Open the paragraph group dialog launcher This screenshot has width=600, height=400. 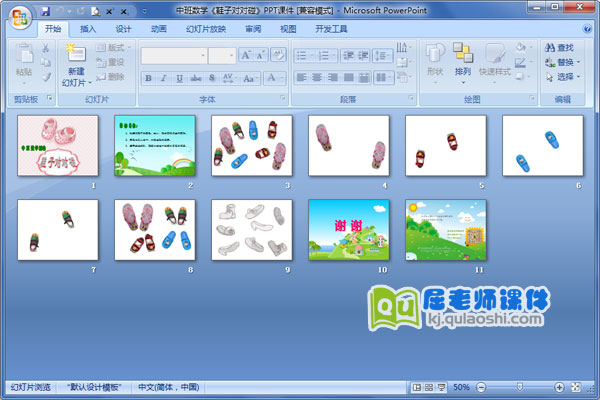click(411, 98)
